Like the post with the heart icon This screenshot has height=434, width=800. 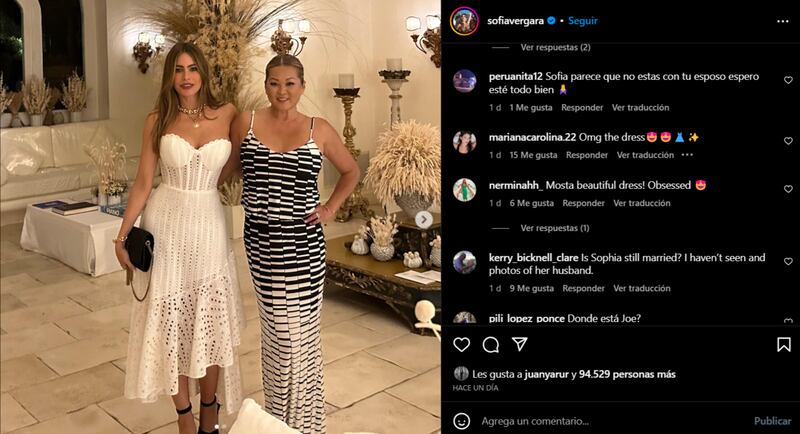pyautogui.click(x=461, y=345)
